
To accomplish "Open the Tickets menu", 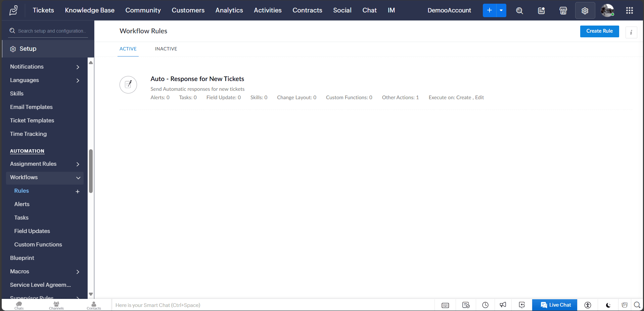I will pos(43,10).
